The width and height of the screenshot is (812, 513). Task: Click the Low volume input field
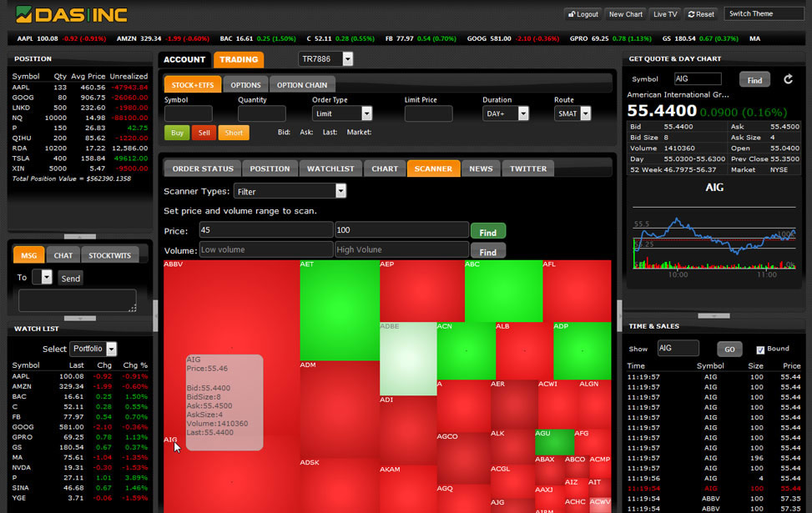coord(266,249)
